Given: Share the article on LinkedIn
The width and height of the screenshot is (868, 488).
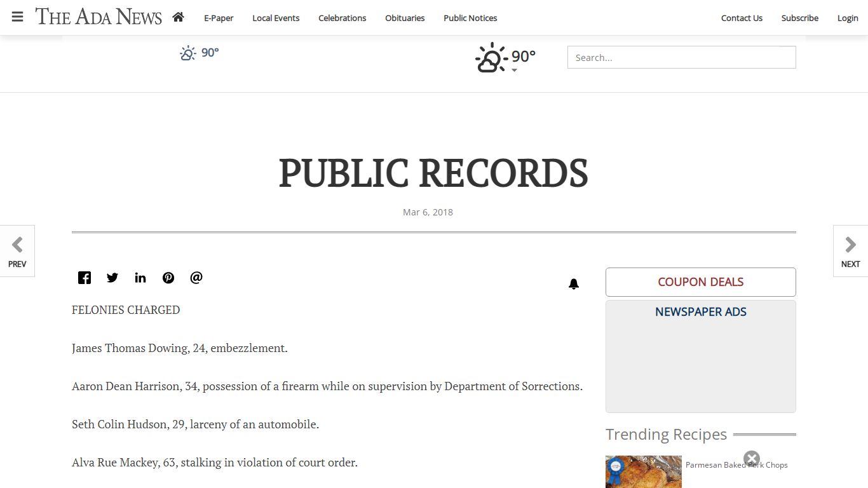Looking at the screenshot, I should 140,278.
